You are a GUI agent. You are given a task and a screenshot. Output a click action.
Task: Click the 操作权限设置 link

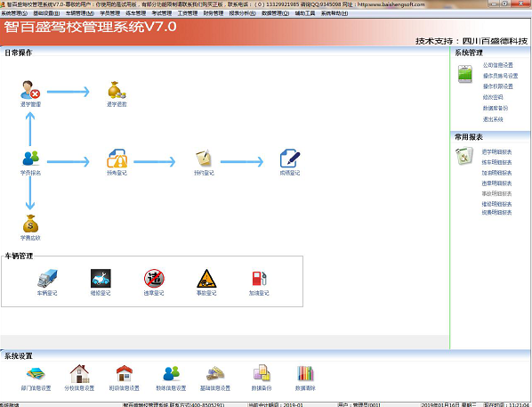497,86
